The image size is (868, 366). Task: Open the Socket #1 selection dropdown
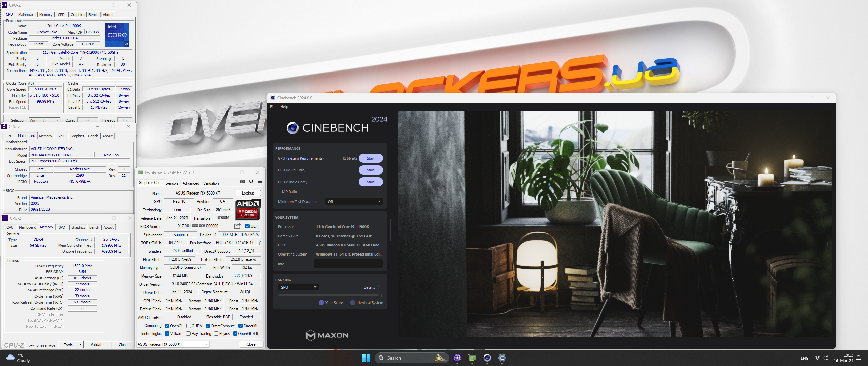click(44, 120)
